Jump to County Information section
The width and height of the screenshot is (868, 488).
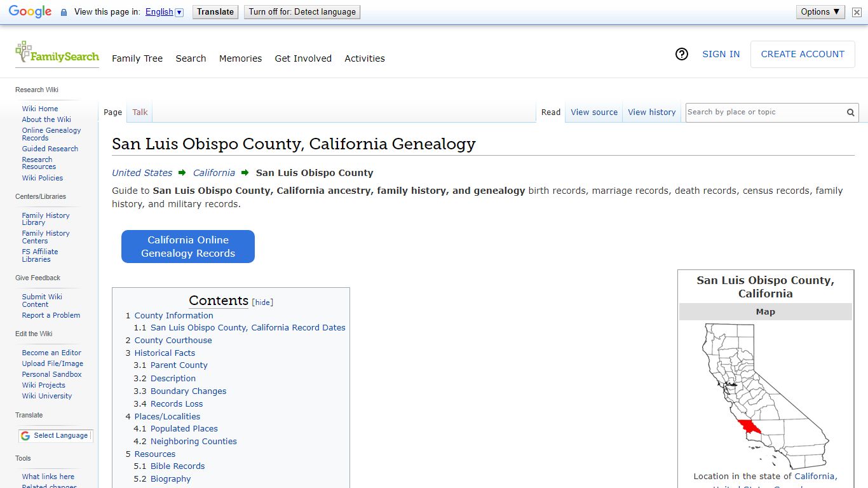pyautogui.click(x=173, y=316)
